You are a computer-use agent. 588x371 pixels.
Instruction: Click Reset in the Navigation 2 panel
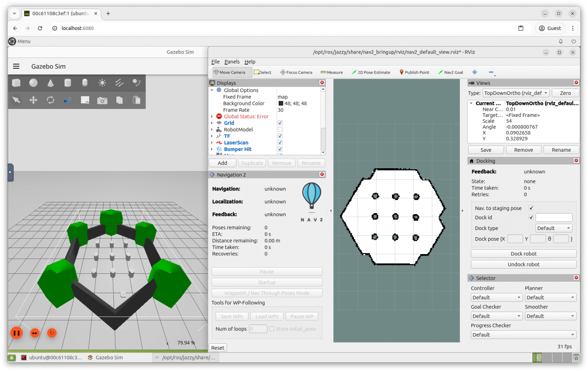217,347
